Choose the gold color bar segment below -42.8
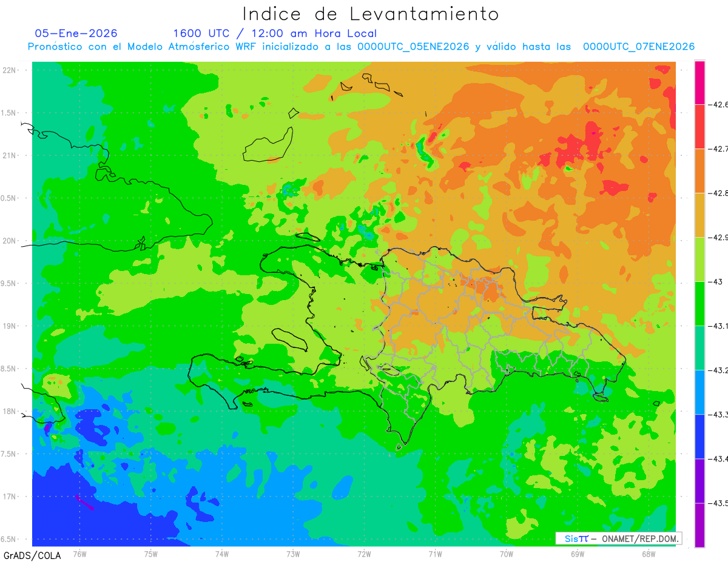This screenshot has height=562, width=728. pos(699,215)
